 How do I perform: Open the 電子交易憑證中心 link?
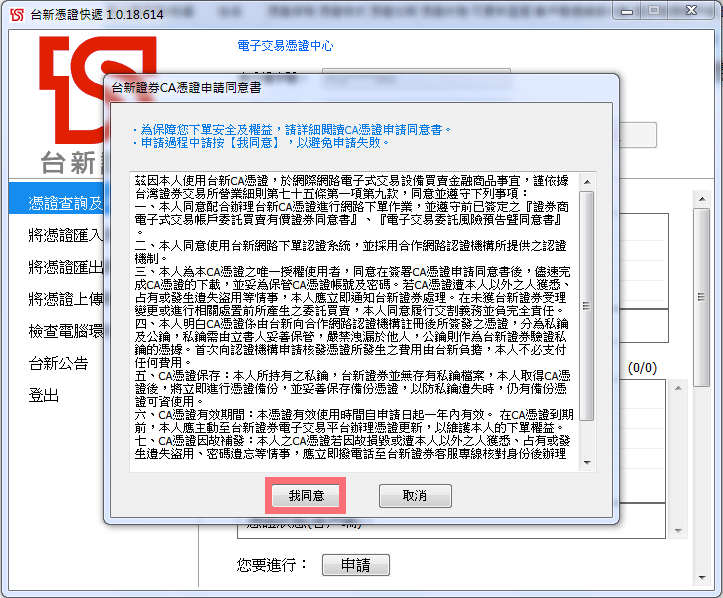[x=285, y=46]
